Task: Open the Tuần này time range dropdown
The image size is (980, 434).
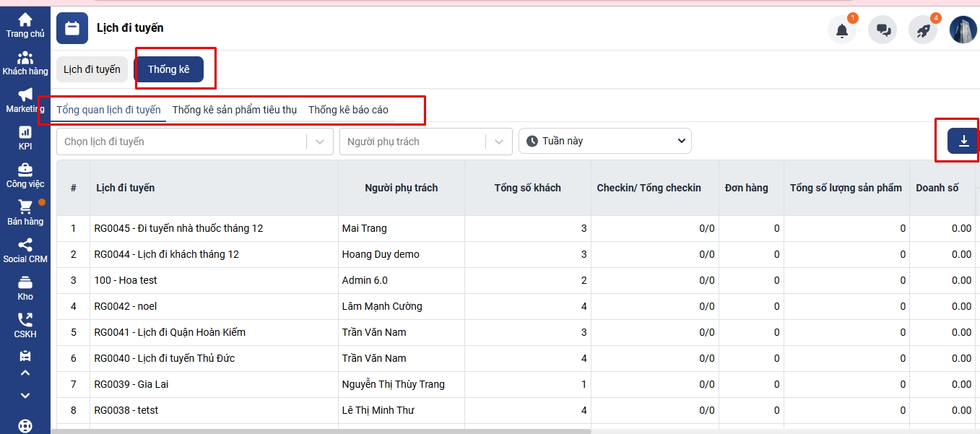Action: click(x=605, y=141)
